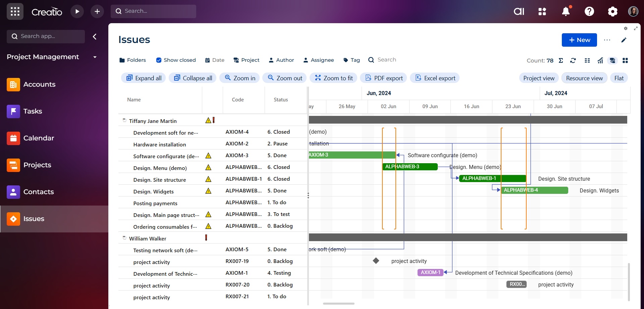Open the notifications bell
The height and width of the screenshot is (309, 644).
[x=566, y=11]
